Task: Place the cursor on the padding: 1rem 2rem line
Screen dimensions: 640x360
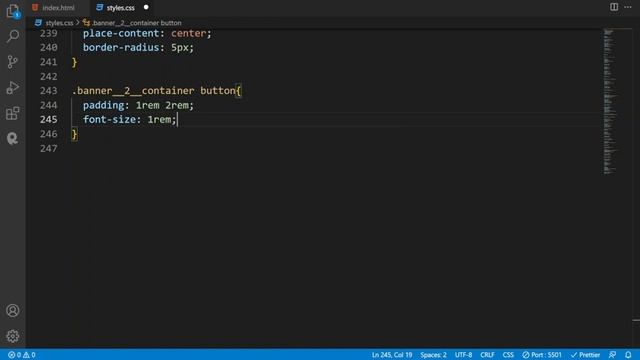Action: tap(138, 105)
